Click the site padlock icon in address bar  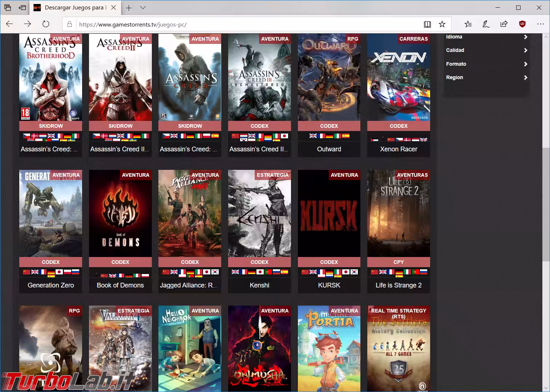[69, 24]
